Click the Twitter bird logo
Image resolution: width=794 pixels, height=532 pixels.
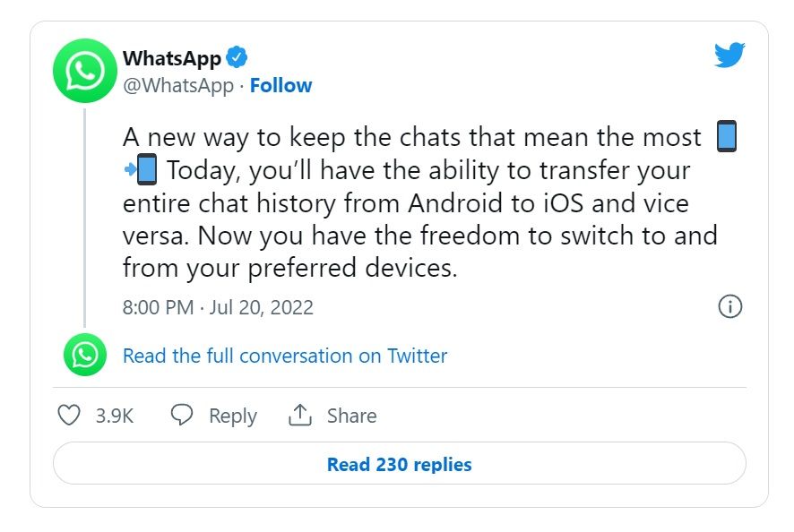(729, 56)
